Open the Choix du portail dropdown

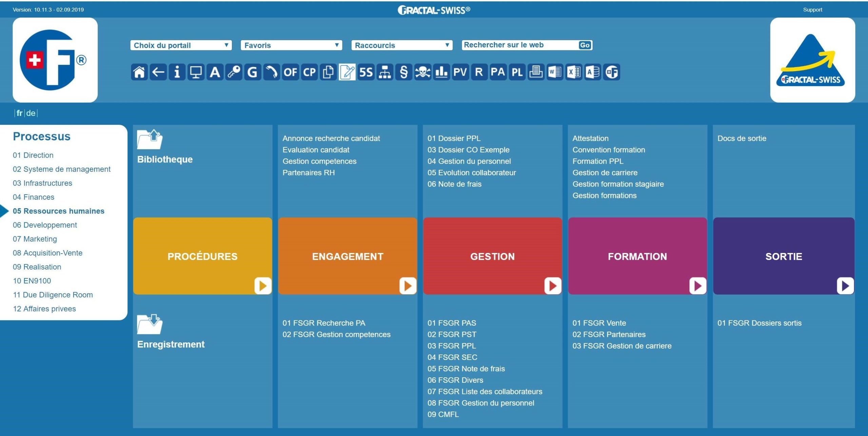(x=180, y=46)
